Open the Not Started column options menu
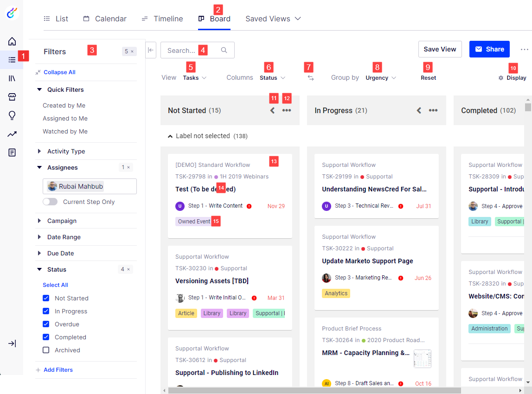 (x=287, y=110)
